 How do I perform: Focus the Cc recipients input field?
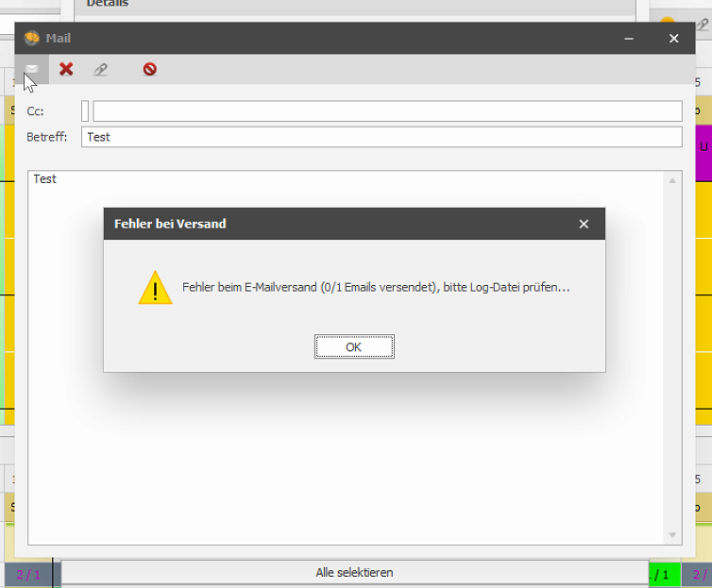tap(387, 111)
